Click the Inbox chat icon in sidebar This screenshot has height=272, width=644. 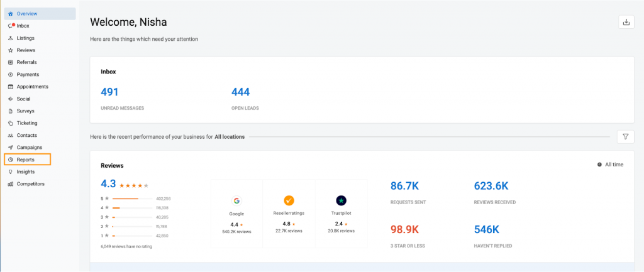[x=11, y=26]
